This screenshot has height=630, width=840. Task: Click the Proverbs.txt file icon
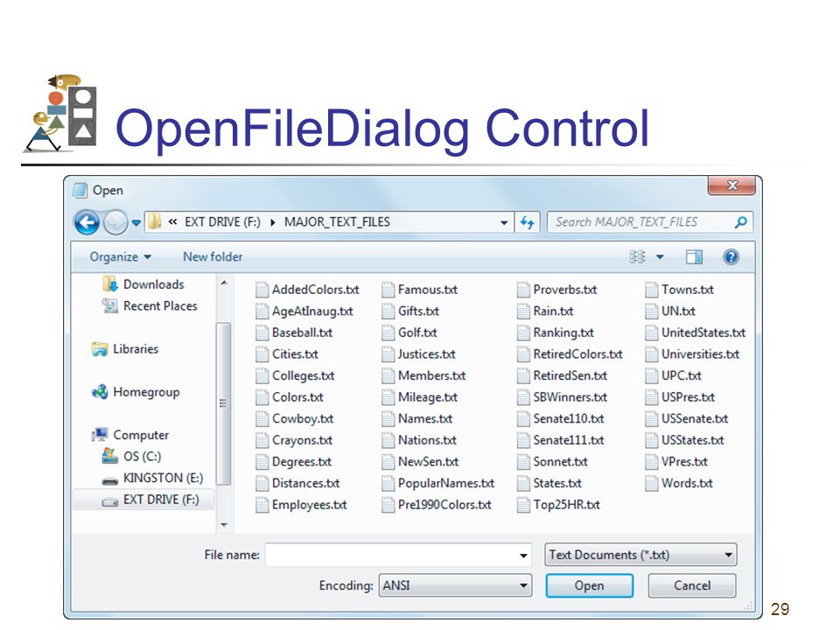pyautogui.click(x=523, y=290)
